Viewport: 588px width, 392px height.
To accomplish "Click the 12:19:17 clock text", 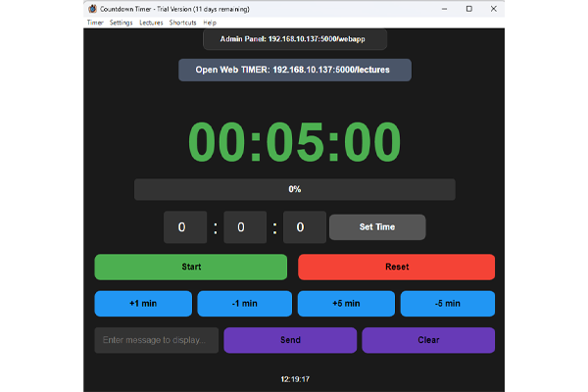I will (295, 379).
